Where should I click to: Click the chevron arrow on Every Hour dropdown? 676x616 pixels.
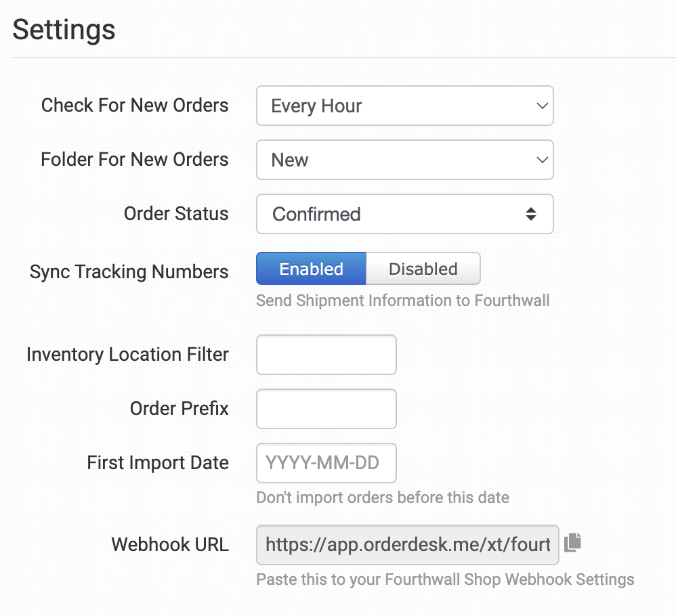tap(542, 106)
